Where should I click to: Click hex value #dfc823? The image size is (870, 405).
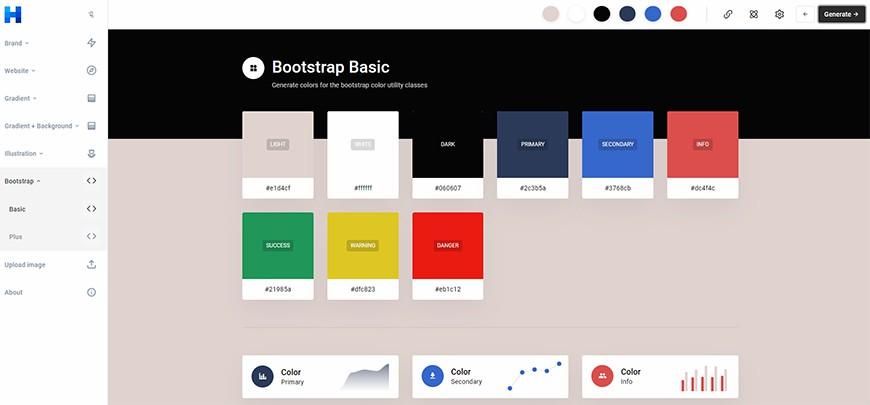(x=363, y=289)
